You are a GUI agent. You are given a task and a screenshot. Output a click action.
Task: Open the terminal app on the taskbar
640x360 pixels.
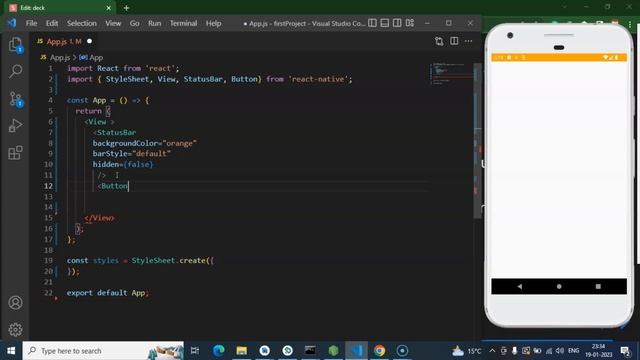(310, 351)
